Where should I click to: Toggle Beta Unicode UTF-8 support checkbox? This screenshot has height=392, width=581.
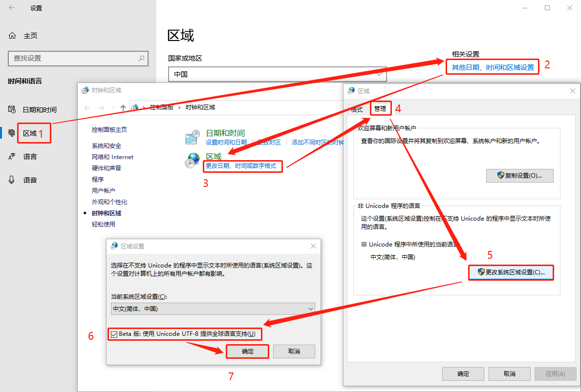(114, 334)
